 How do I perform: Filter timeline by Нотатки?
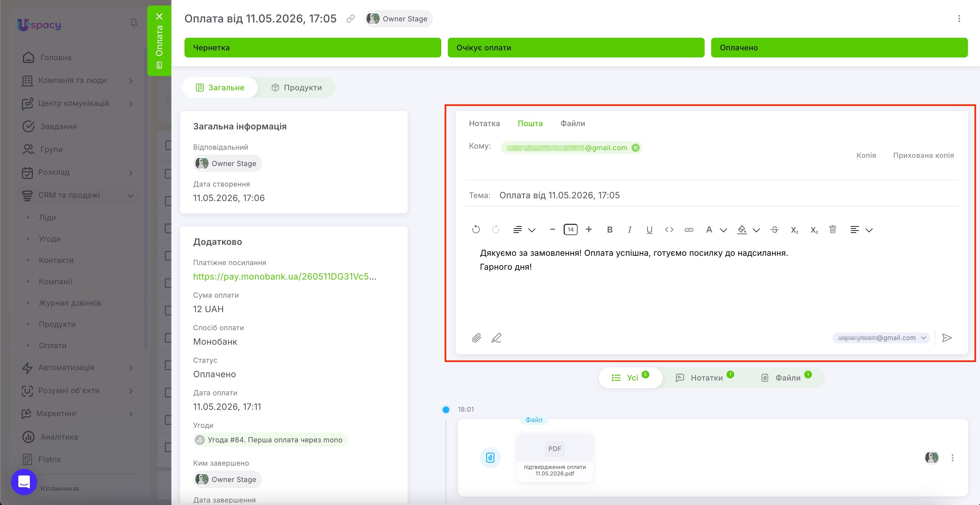click(704, 378)
